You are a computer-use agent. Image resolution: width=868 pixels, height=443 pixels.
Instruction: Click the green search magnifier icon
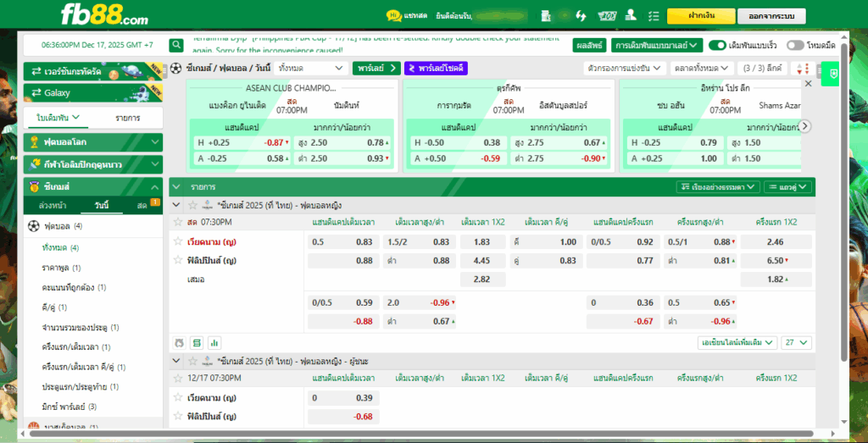coord(176,45)
